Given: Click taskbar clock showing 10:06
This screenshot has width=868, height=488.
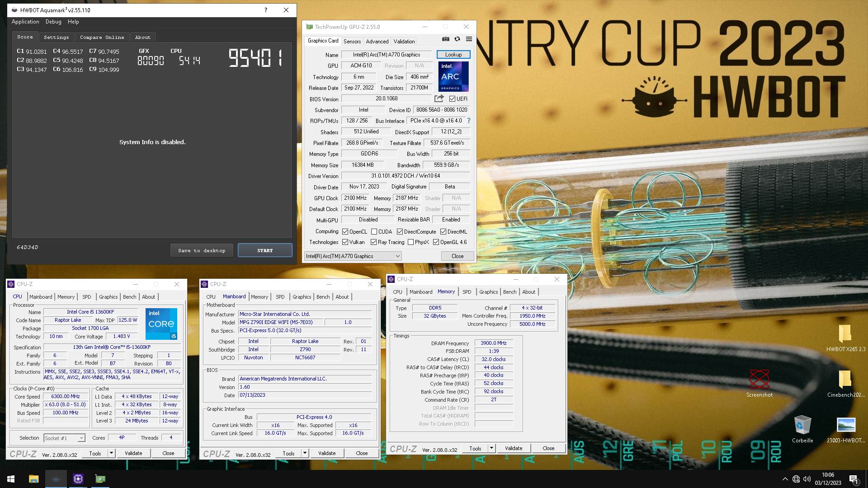Looking at the screenshot, I should pos(828,479).
